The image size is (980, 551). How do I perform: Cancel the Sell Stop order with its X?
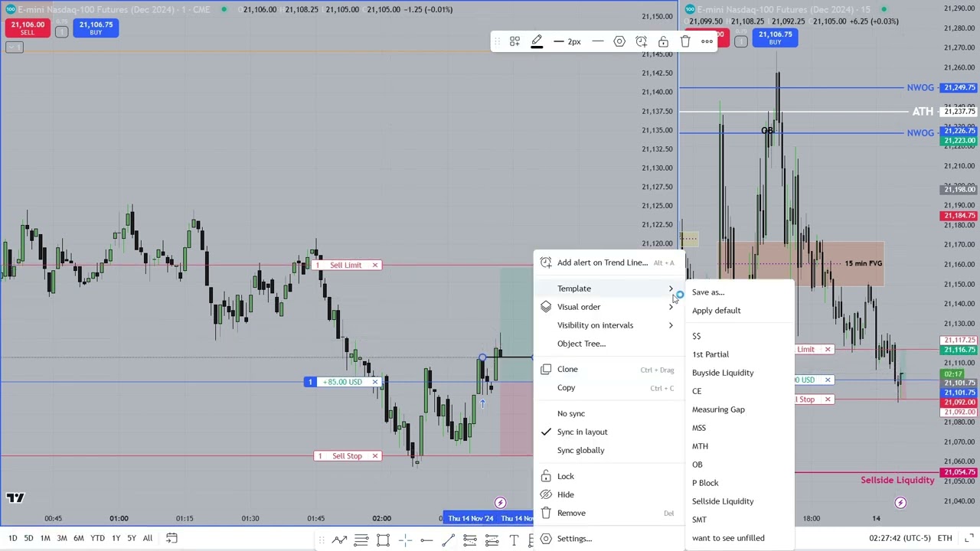pyautogui.click(x=375, y=456)
